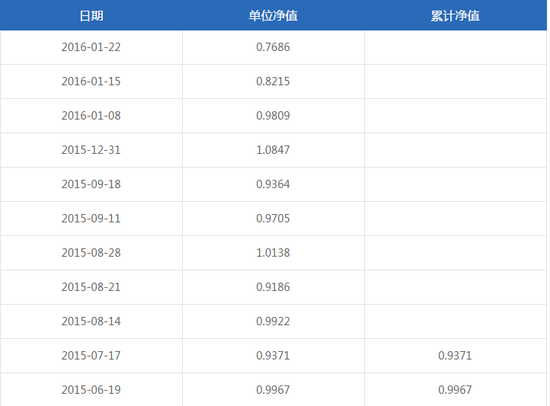Click unit net value 0.9364

tap(273, 184)
